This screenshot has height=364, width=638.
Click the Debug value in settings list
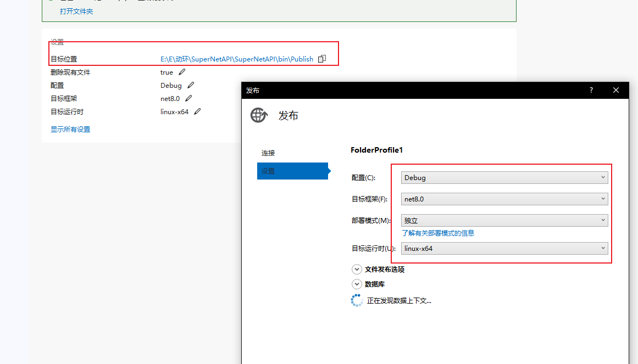point(171,86)
